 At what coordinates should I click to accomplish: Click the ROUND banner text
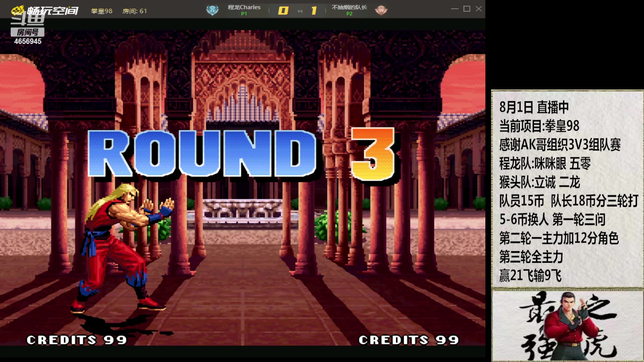click(202, 154)
